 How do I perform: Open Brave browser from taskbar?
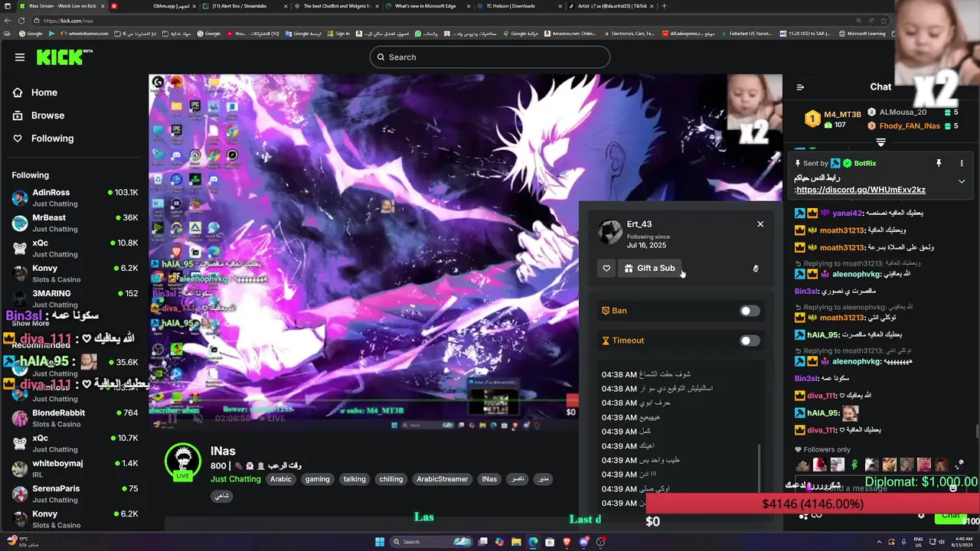567,542
